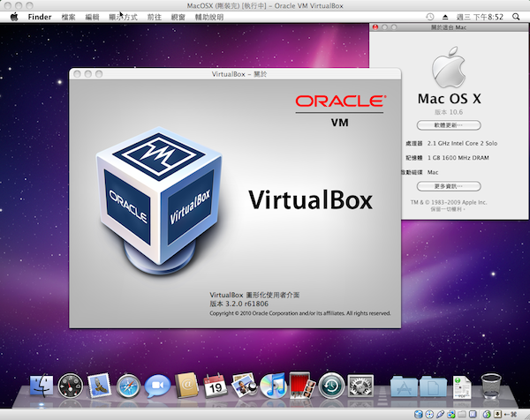The image size is (530, 420).
Task: Open Spotlight search magnifier in menu bar
Action: tap(516, 17)
